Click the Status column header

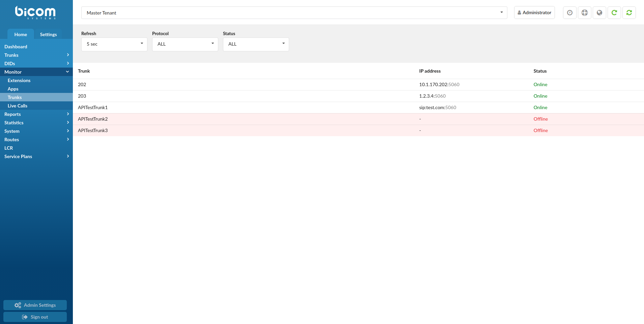[x=540, y=71]
